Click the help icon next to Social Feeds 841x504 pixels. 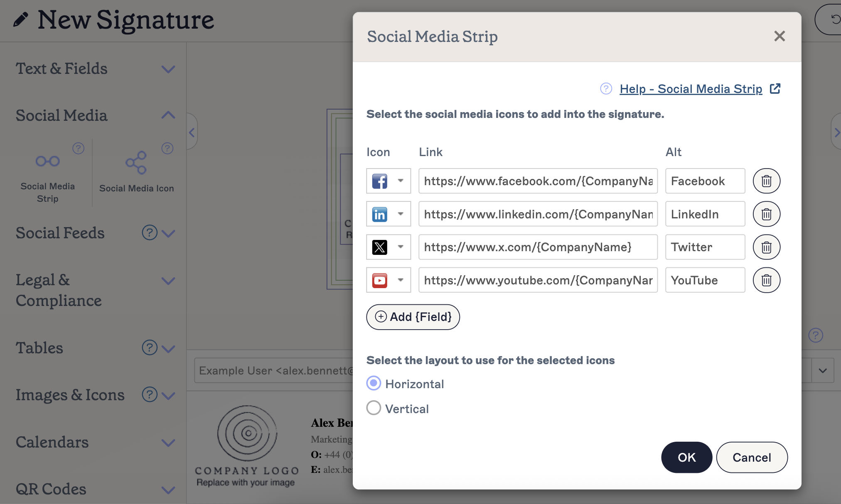pos(149,232)
